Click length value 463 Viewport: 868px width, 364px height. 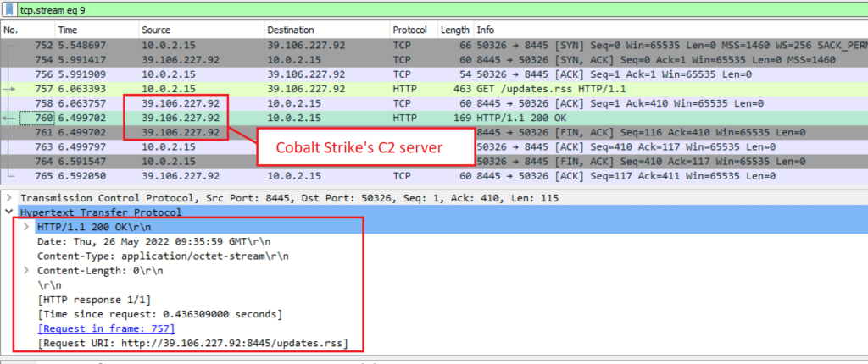point(463,89)
